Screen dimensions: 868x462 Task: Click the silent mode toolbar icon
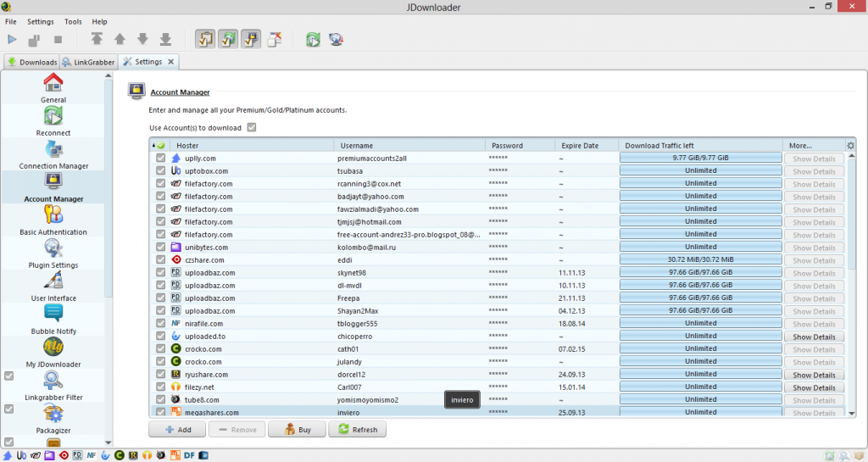click(275, 39)
